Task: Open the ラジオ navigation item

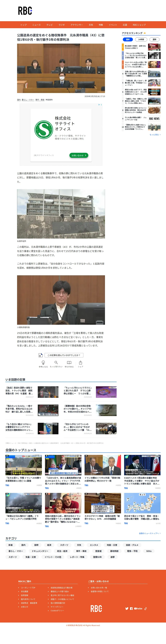Action: click(62, 25)
